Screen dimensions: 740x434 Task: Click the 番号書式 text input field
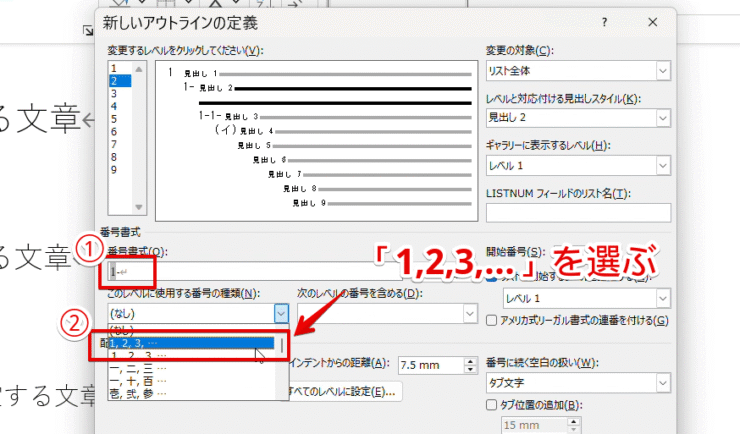pyautogui.click(x=255, y=272)
